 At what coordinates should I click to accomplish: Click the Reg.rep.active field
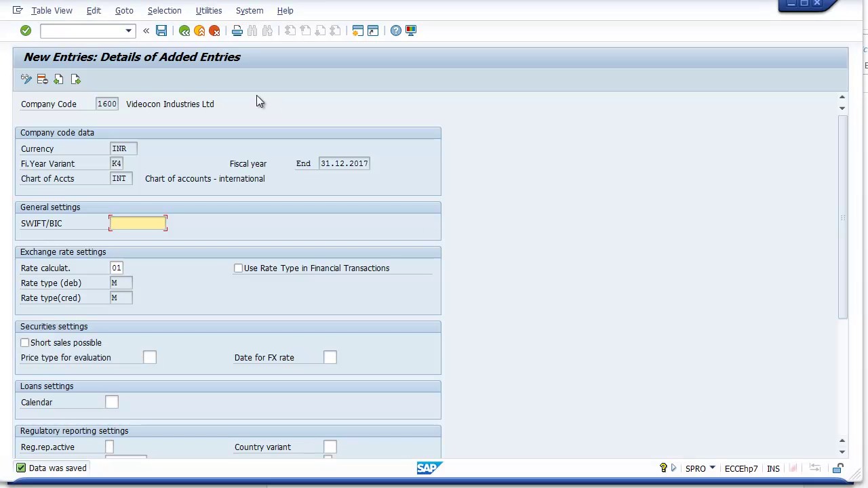pos(110,447)
